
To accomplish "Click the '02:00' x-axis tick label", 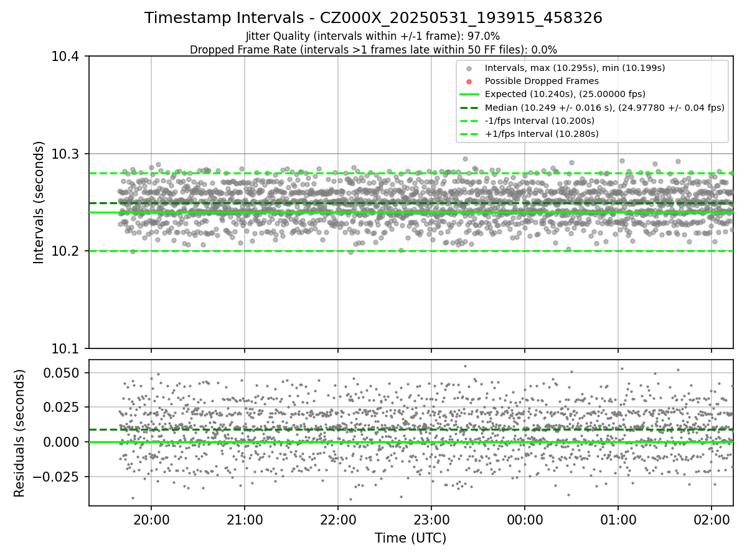I will [712, 519].
